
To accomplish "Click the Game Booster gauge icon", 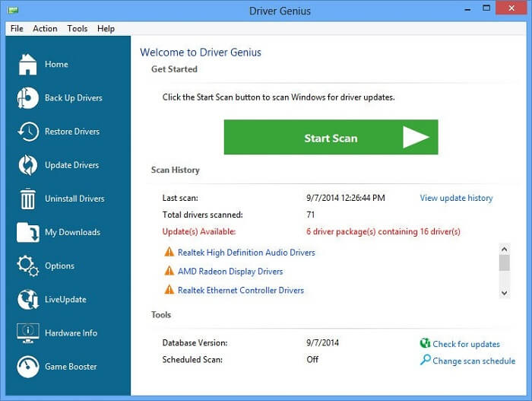I will [28, 367].
